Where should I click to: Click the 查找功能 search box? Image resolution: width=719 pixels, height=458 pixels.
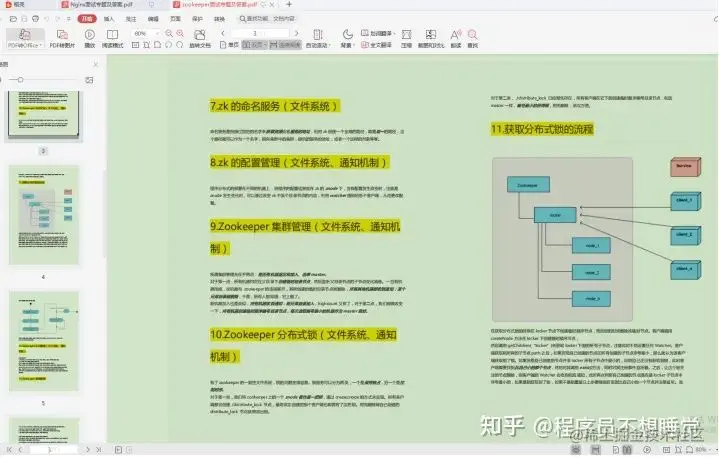point(268,19)
